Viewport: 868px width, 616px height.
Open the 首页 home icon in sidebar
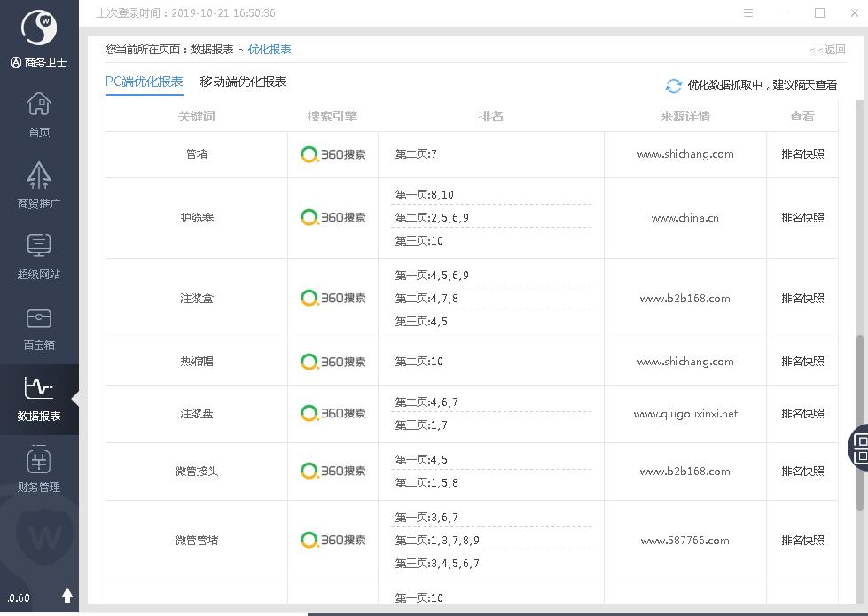[39, 114]
